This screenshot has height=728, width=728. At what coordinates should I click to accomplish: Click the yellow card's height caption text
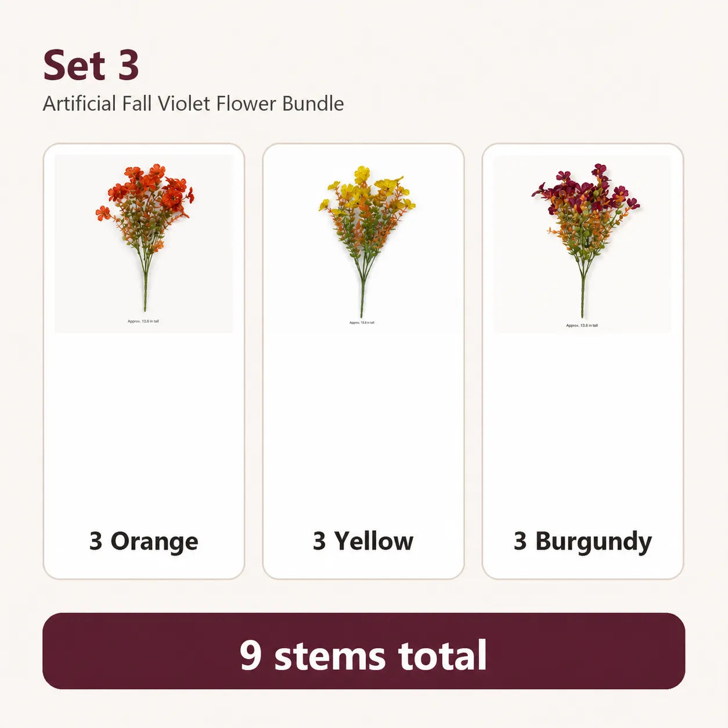coord(362,322)
